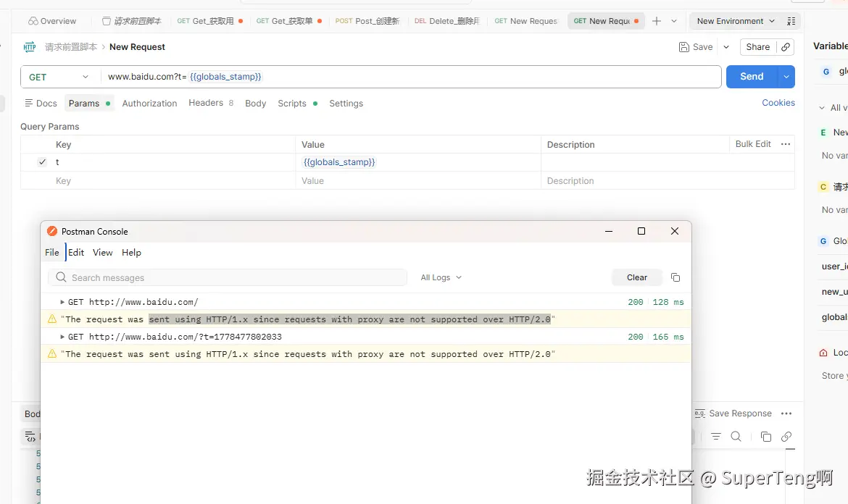
Task: Add a new request tab with plus icon
Action: 657,21
